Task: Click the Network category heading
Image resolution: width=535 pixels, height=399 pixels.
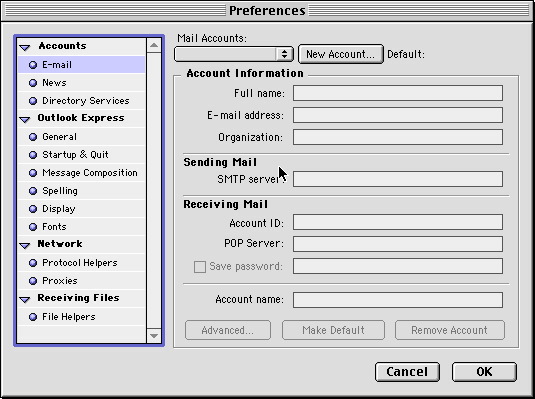Action: click(60, 244)
